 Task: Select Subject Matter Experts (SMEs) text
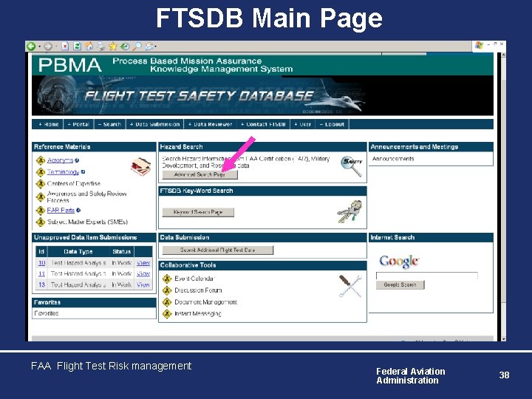(87, 222)
